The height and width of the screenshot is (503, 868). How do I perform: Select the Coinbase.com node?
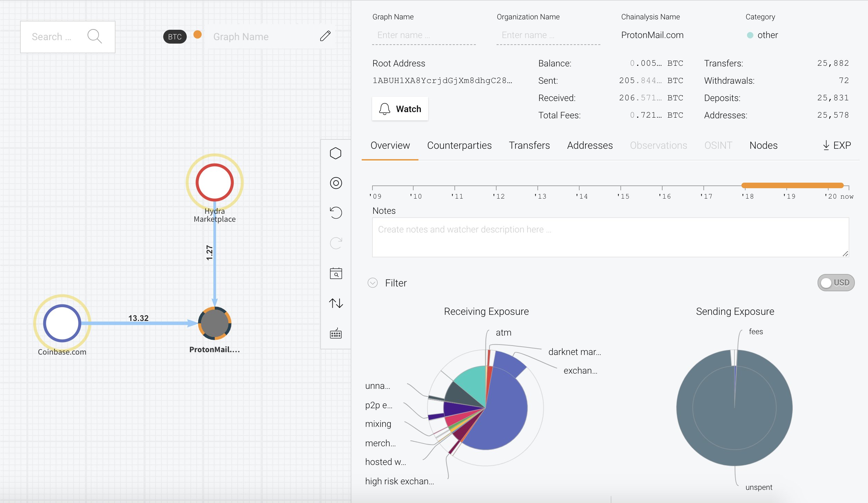click(62, 323)
